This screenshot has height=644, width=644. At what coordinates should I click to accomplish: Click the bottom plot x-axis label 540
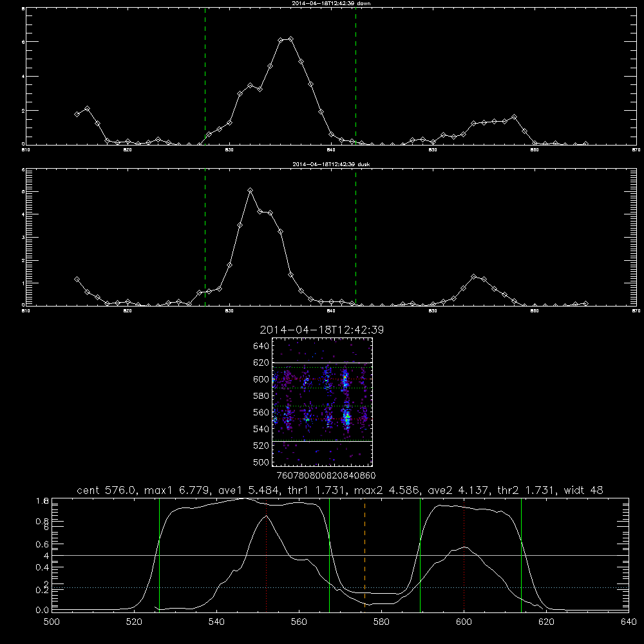point(216,622)
